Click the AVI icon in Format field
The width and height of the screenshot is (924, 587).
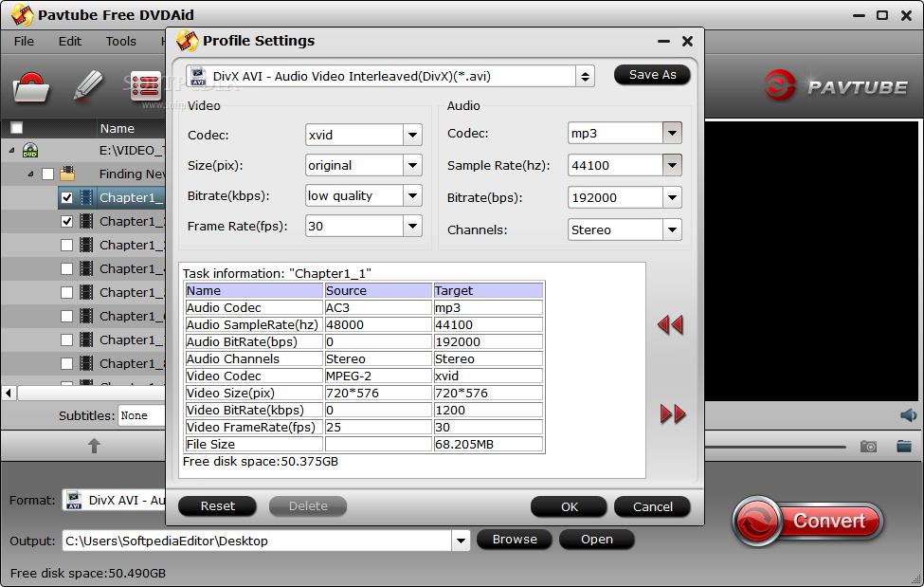coord(74,501)
